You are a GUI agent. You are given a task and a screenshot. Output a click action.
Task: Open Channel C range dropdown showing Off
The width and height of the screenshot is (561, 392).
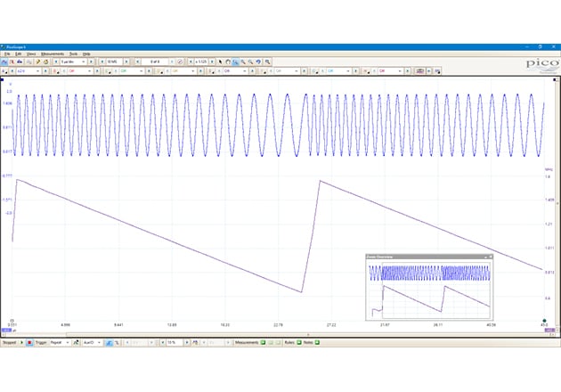point(132,71)
